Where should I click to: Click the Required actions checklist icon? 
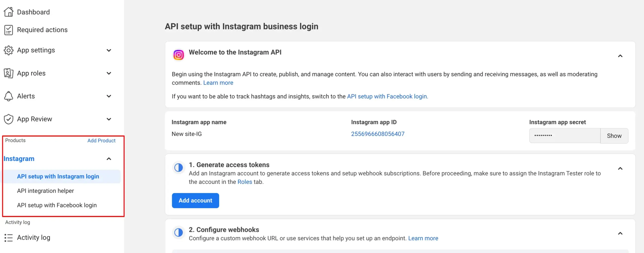9,30
